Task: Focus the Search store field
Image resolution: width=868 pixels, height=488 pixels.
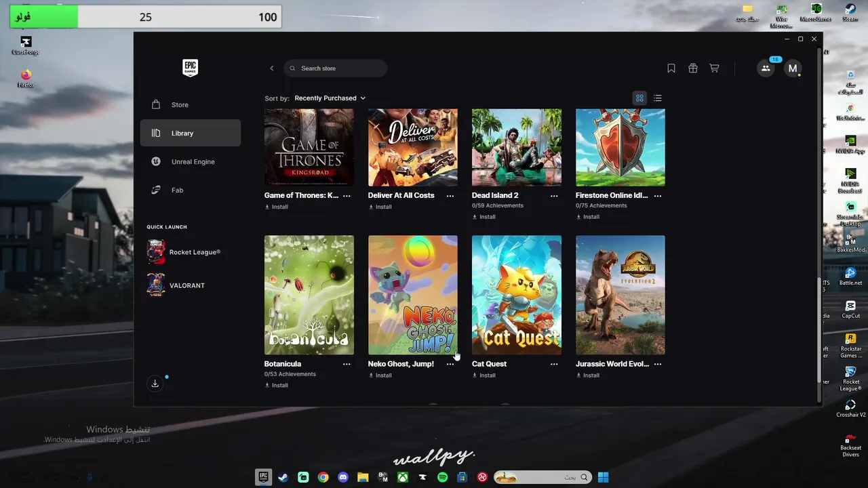Action: tap(336, 68)
